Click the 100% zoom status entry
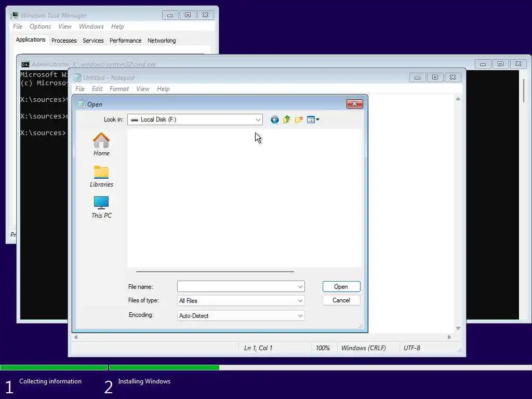532x399 pixels. tap(323, 348)
